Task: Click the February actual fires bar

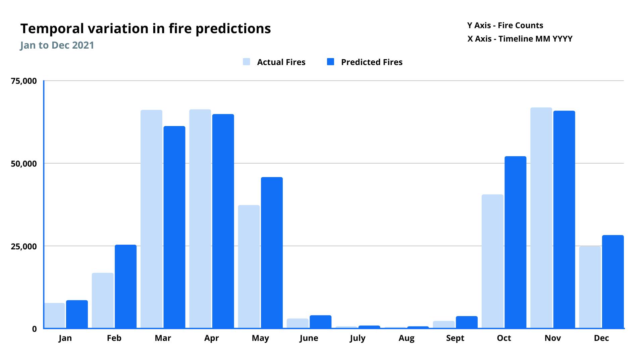Action: point(103,300)
